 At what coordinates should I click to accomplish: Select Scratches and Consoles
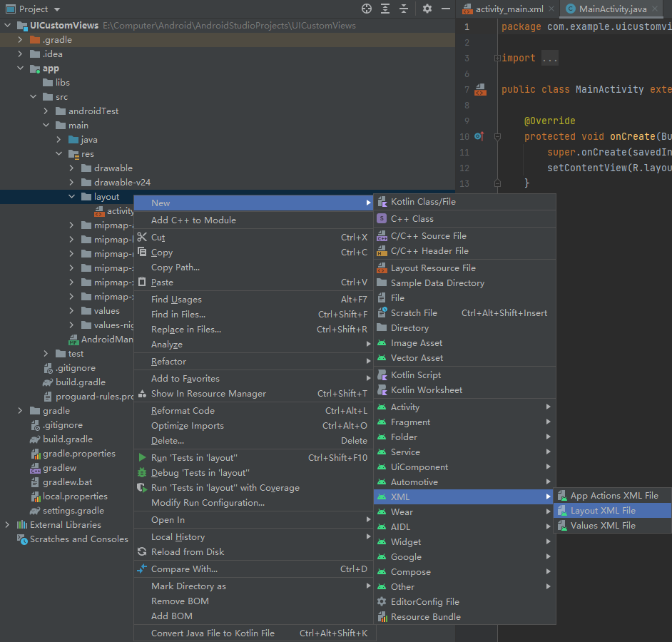click(79, 539)
